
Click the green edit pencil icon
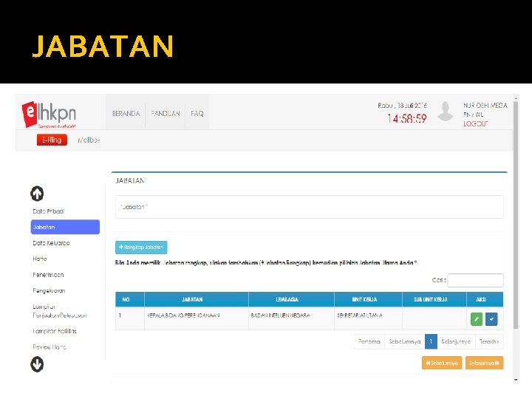pyautogui.click(x=477, y=319)
